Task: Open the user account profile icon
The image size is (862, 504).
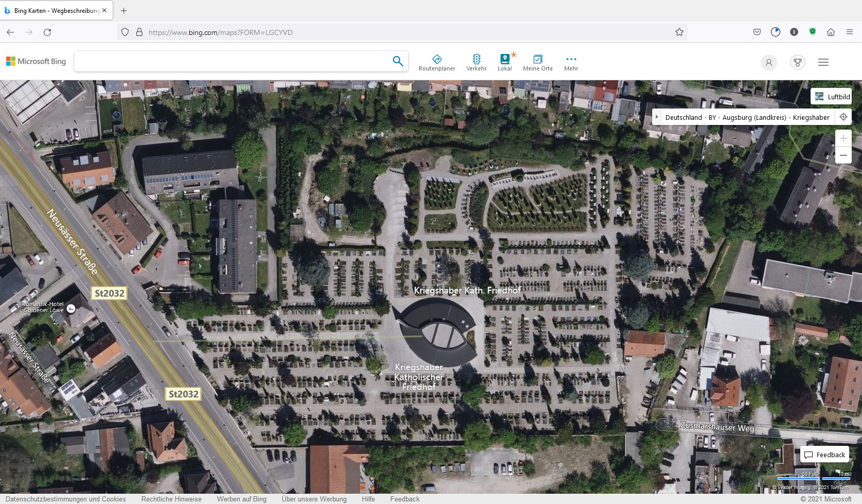Action: 768,62
